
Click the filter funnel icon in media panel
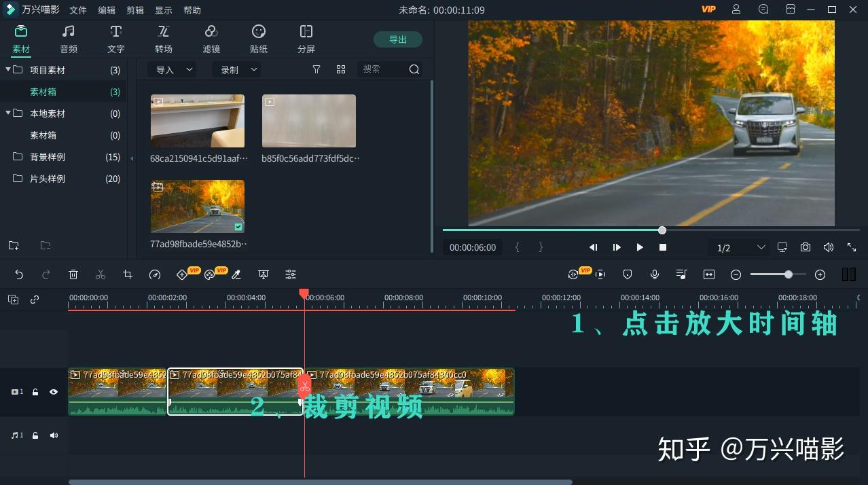316,69
